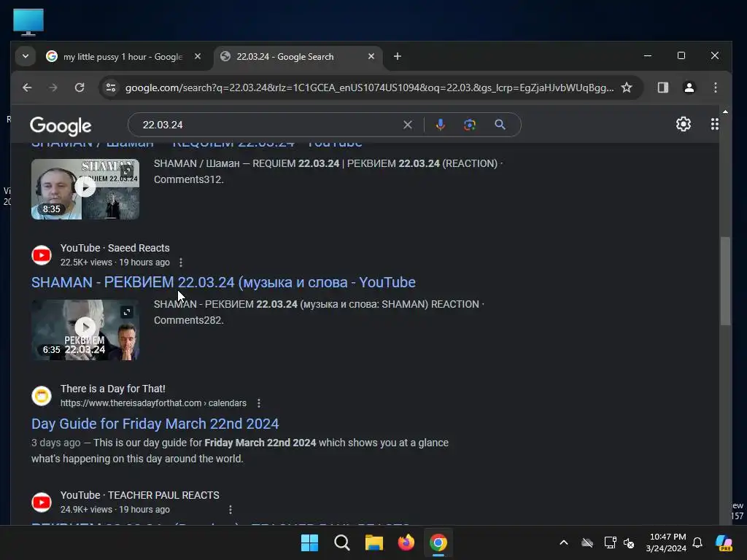Open the Chrome side panel
The height and width of the screenshot is (560, 747).
662,87
